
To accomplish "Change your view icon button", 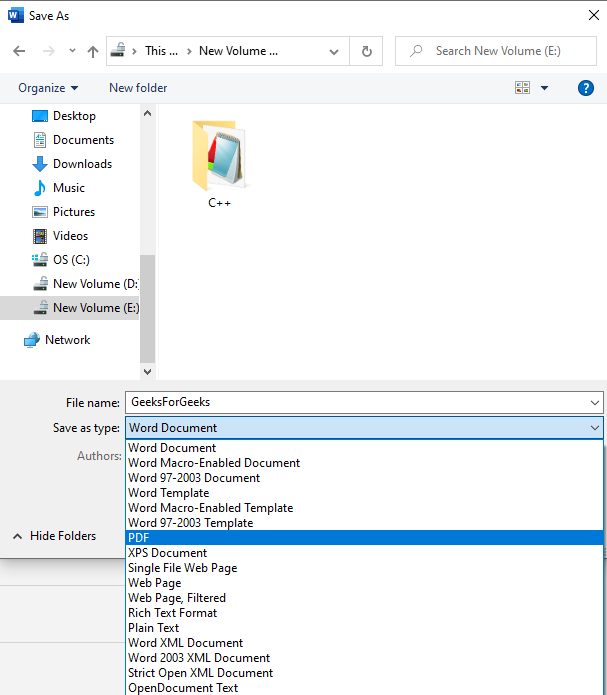I will 522,87.
